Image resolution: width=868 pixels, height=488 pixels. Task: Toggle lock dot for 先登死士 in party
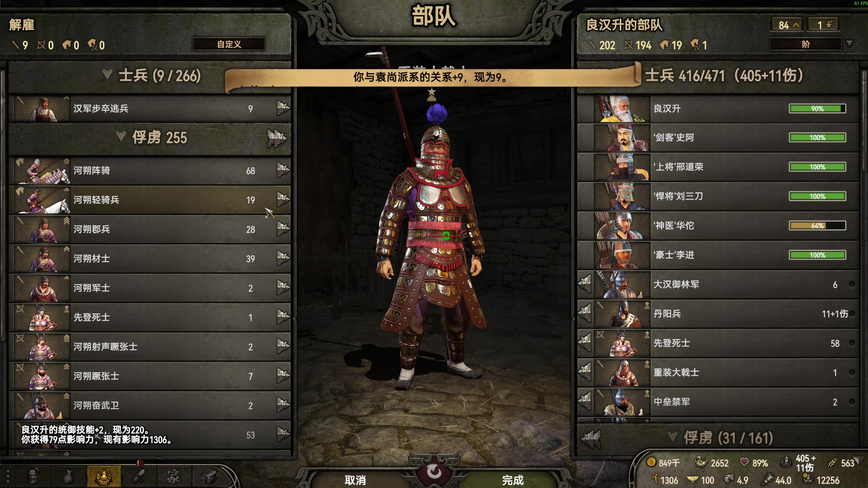[851, 343]
